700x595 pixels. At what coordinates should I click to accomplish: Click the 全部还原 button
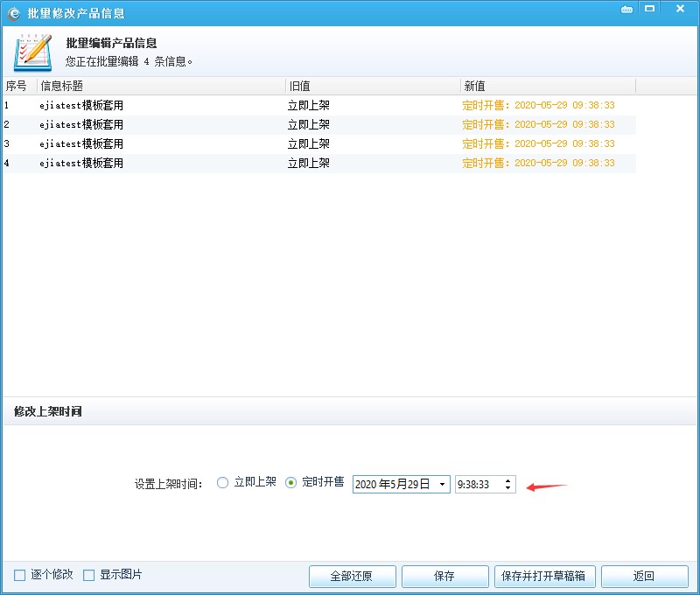click(352, 577)
